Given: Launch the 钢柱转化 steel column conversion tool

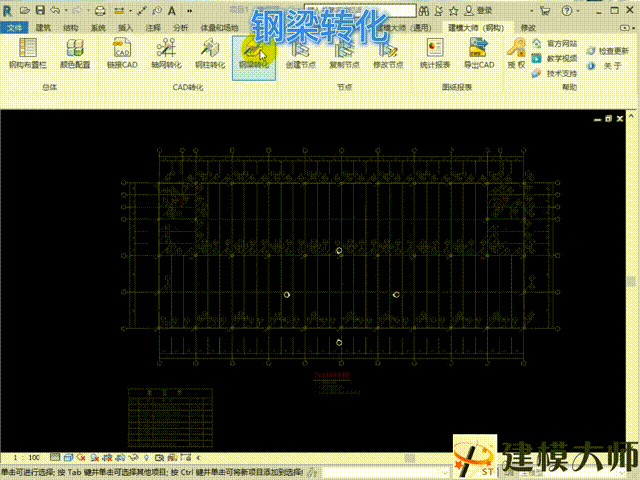Looking at the screenshot, I should click(x=210, y=53).
